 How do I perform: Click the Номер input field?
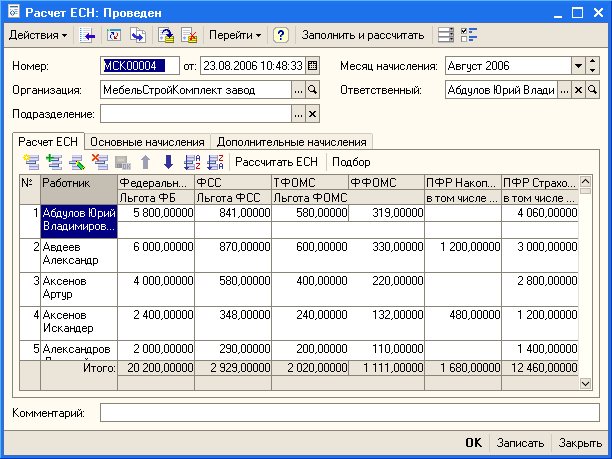140,66
